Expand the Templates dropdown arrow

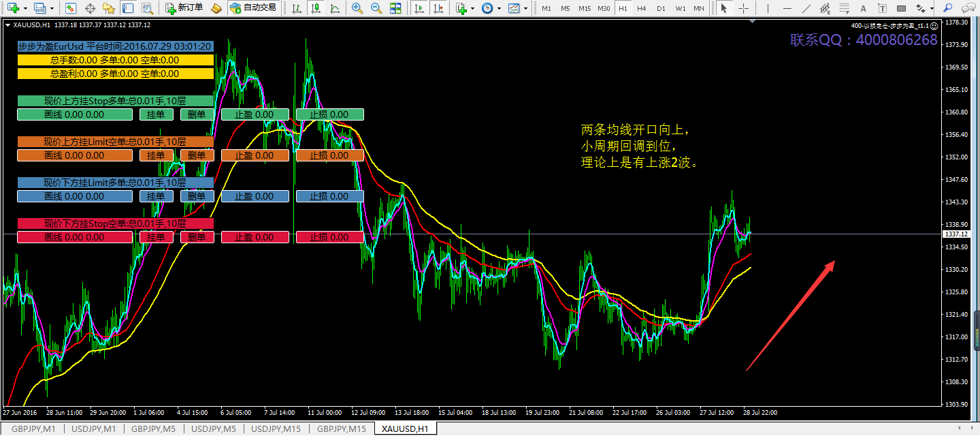click(x=526, y=8)
